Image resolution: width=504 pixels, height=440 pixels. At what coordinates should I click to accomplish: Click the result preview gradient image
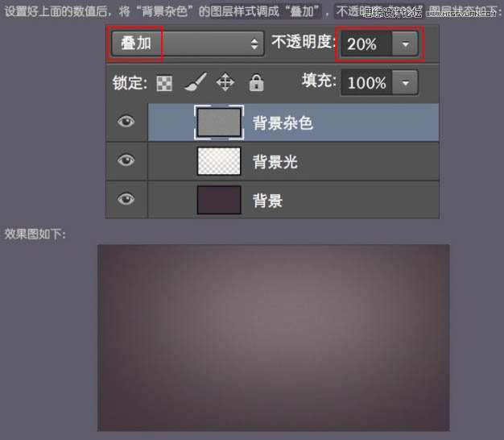[274, 338]
